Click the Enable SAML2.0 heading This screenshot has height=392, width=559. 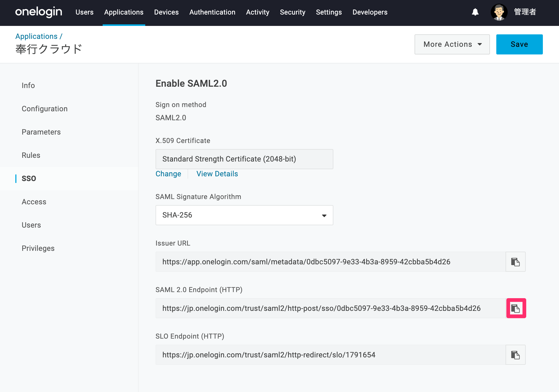tap(191, 84)
